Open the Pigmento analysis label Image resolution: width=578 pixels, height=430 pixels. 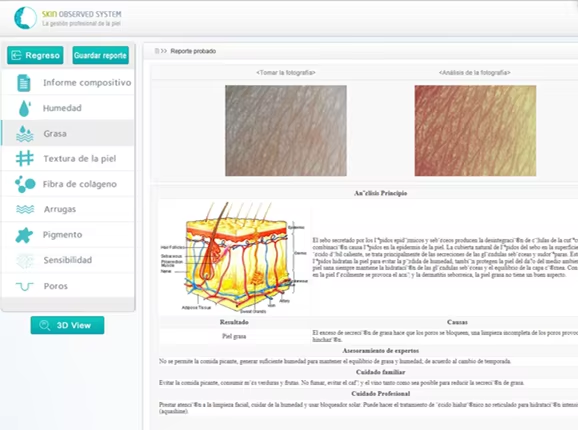point(62,235)
